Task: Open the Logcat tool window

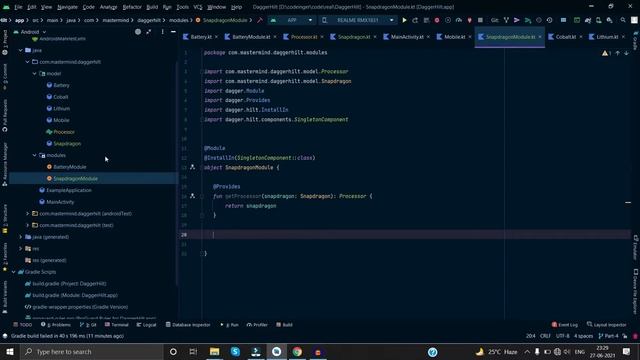Action: pyautogui.click(x=147, y=325)
